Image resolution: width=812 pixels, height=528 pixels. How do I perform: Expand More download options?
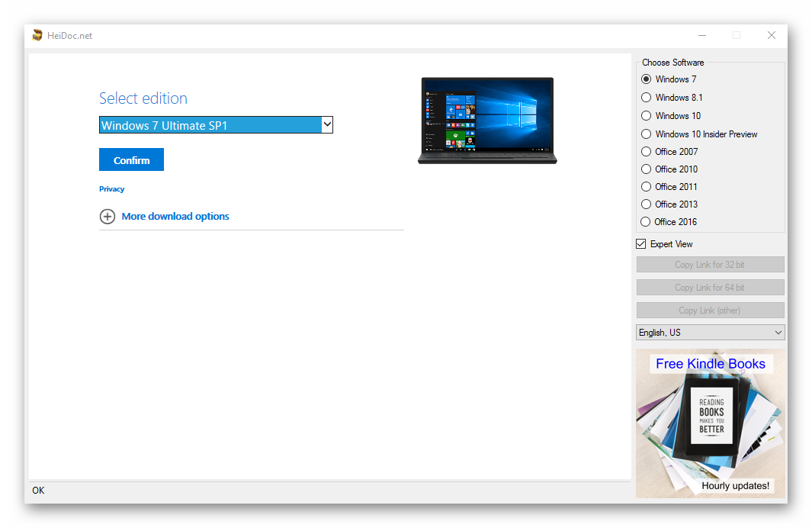(x=175, y=217)
